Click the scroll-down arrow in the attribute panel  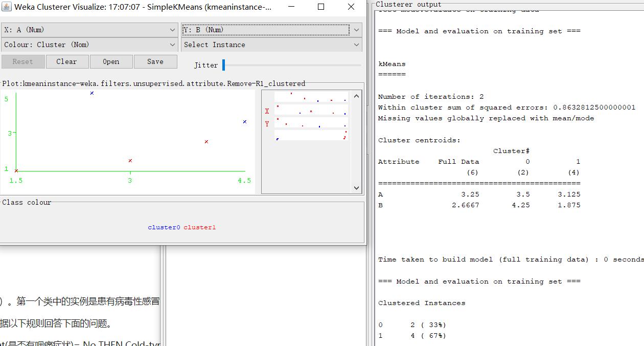coord(356,188)
